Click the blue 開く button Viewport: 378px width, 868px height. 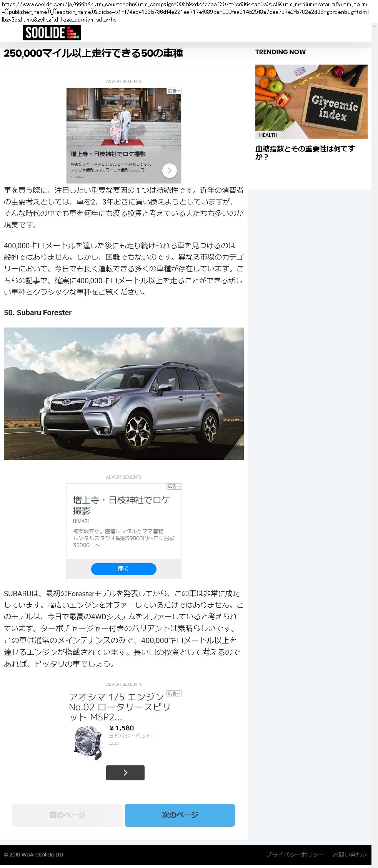pyautogui.click(x=124, y=569)
